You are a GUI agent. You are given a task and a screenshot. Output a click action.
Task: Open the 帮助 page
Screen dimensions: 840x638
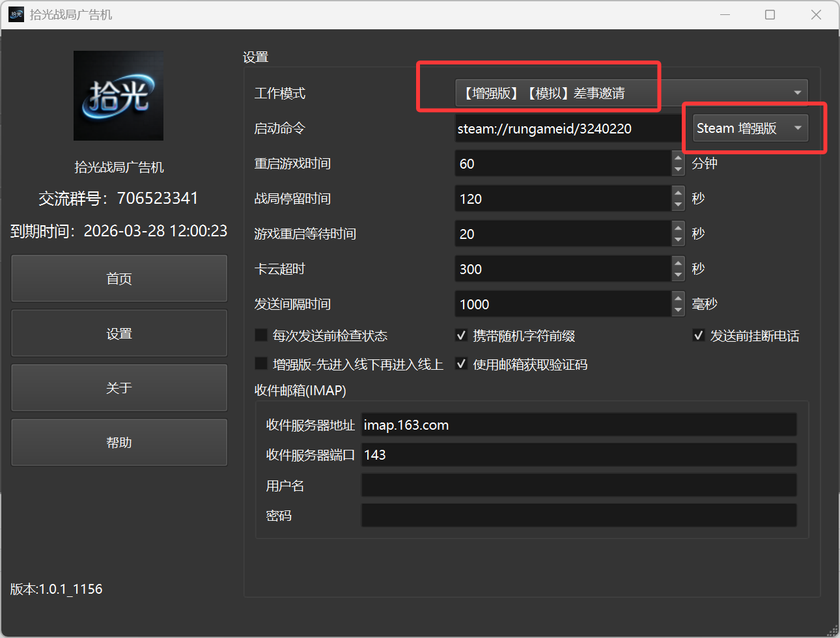(119, 443)
